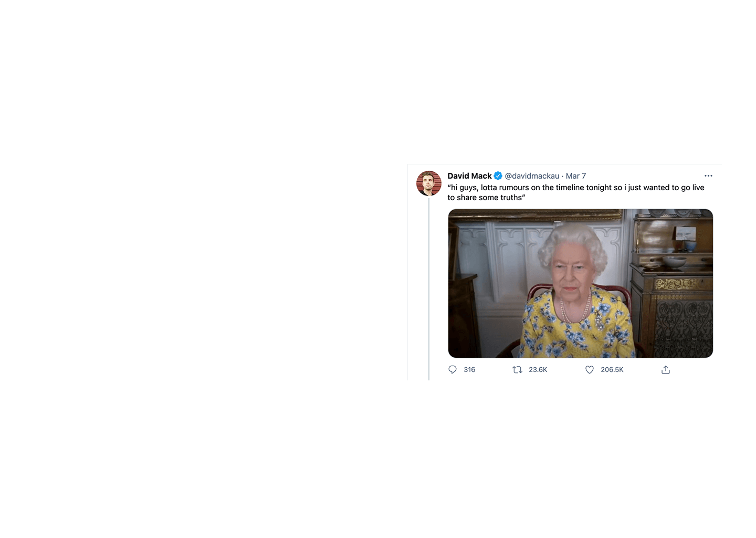Click the 206.5K likes count
The image size is (756, 538).
[612, 370]
